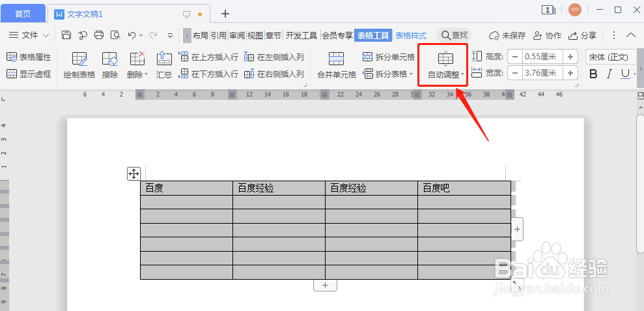The width and height of the screenshot is (644, 311).
Task: Switch to Section (章节) tab
Action: click(273, 35)
